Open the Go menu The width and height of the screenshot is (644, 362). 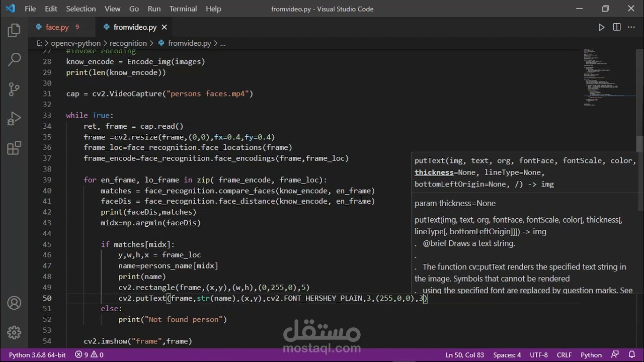(x=134, y=9)
